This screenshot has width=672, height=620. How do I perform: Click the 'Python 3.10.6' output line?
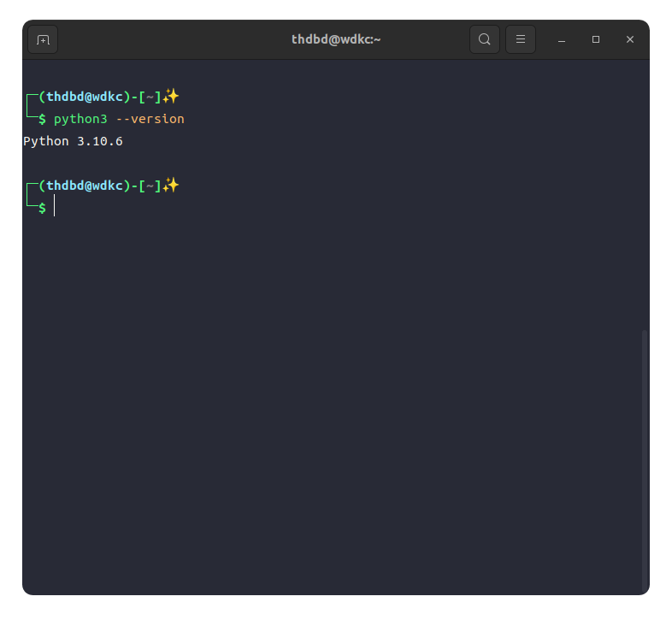point(74,141)
